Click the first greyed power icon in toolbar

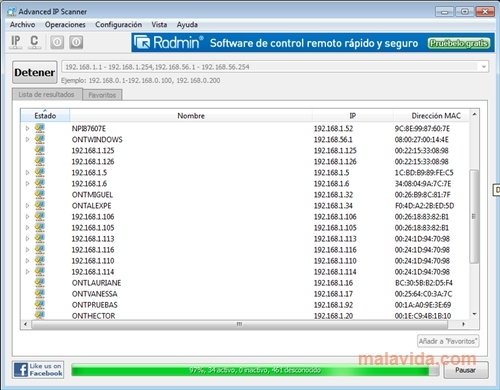click(x=57, y=42)
